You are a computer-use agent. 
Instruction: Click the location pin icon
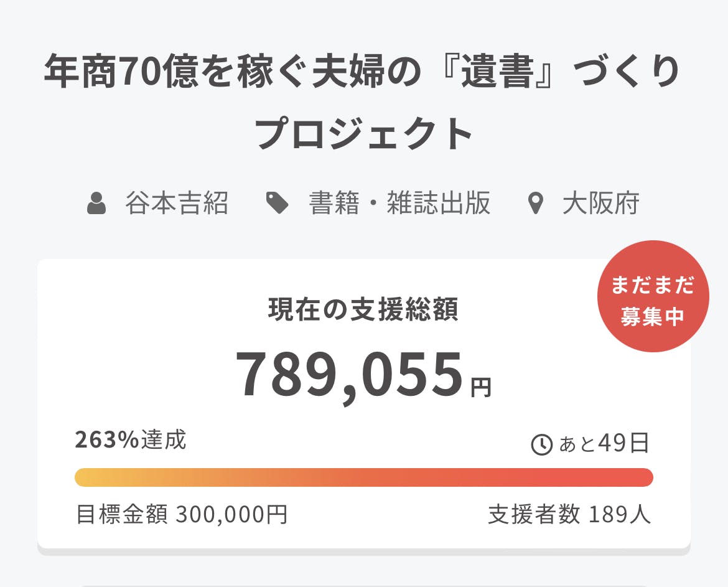535,204
